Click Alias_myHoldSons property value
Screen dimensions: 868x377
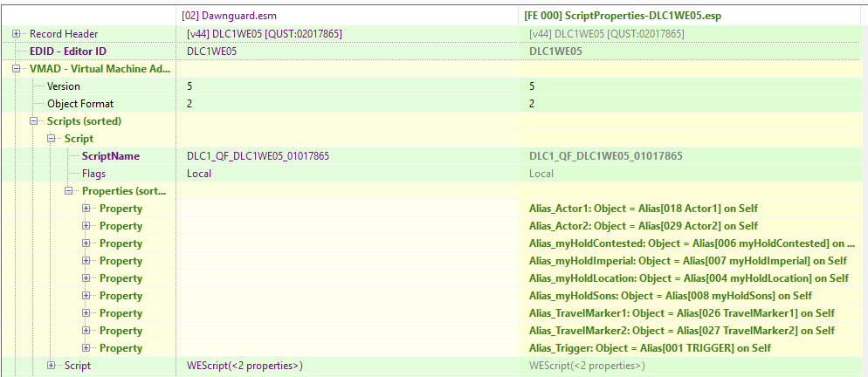pyautogui.click(x=671, y=296)
